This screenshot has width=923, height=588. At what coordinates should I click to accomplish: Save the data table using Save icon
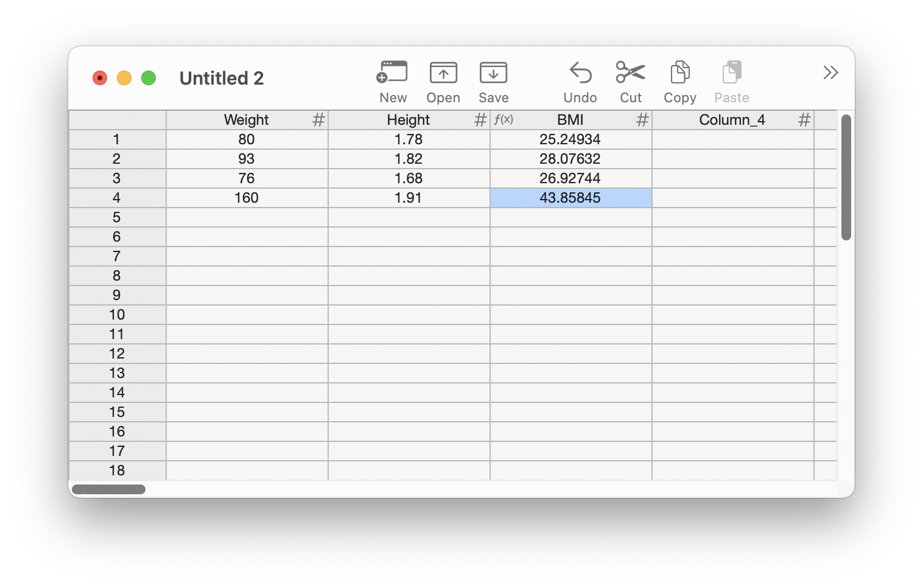click(493, 73)
